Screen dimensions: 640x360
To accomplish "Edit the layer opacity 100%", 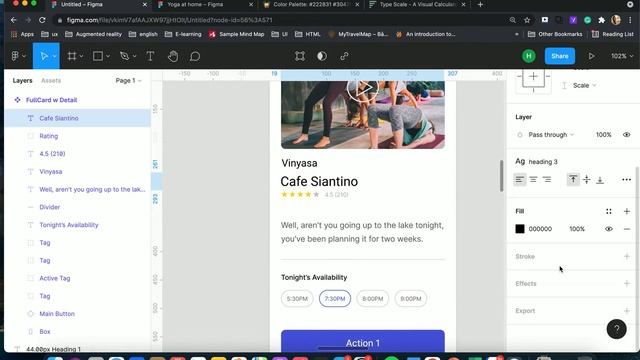I will click(603, 135).
